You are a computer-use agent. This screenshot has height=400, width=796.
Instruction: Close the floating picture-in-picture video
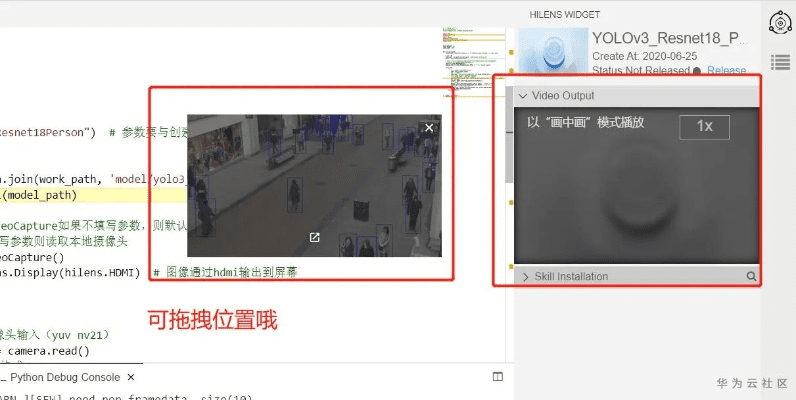pyautogui.click(x=429, y=128)
